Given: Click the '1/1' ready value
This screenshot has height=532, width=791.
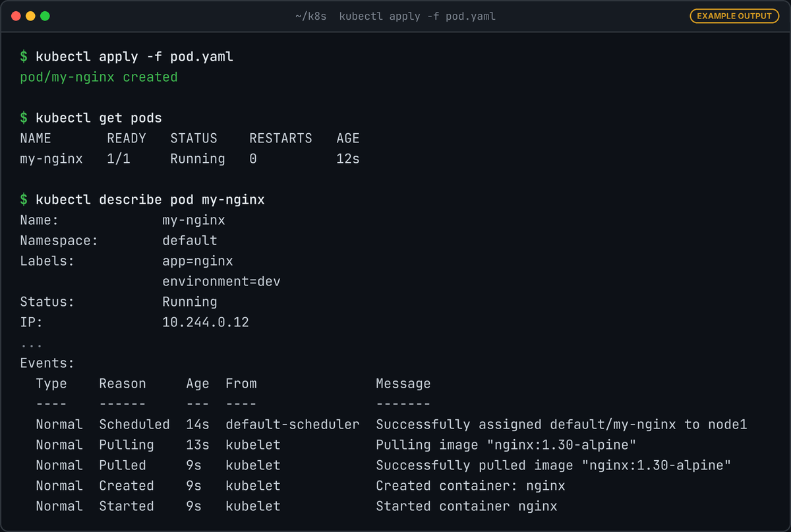Looking at the screenshot, I should coord(119,159).
